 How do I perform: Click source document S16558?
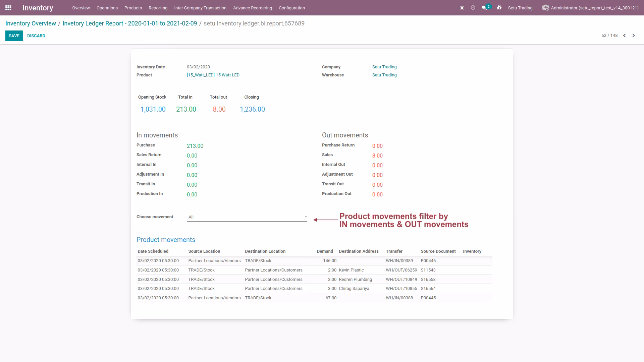click(x=428, y=280)
